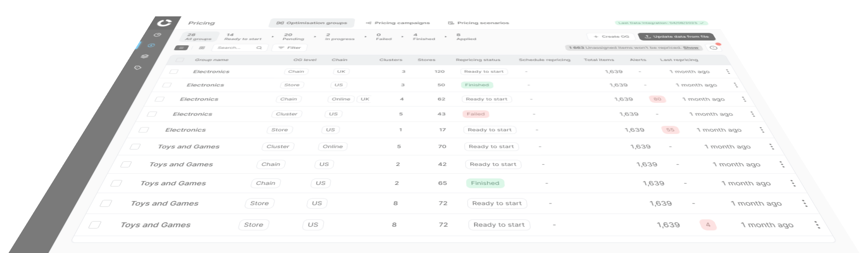
Task: Open the dashboard pie chart sidebar icon
Action: pos(157,35)
